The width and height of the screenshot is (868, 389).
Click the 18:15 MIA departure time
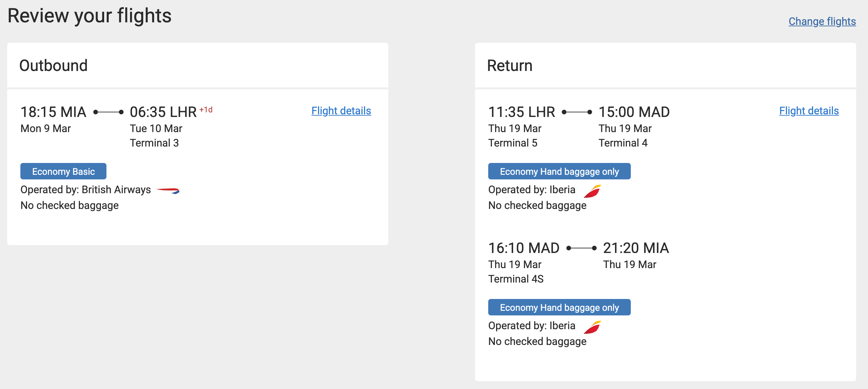53,112
